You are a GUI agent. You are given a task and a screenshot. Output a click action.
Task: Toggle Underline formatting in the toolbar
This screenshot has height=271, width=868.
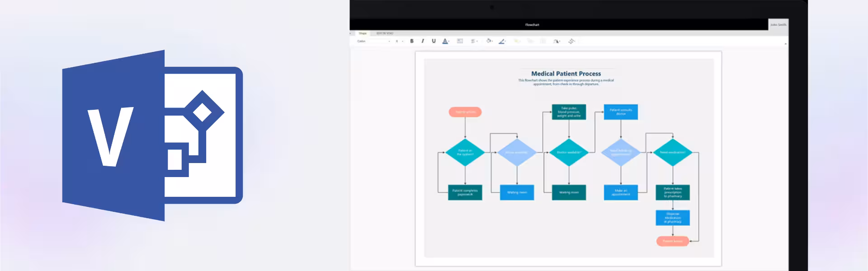434,41
